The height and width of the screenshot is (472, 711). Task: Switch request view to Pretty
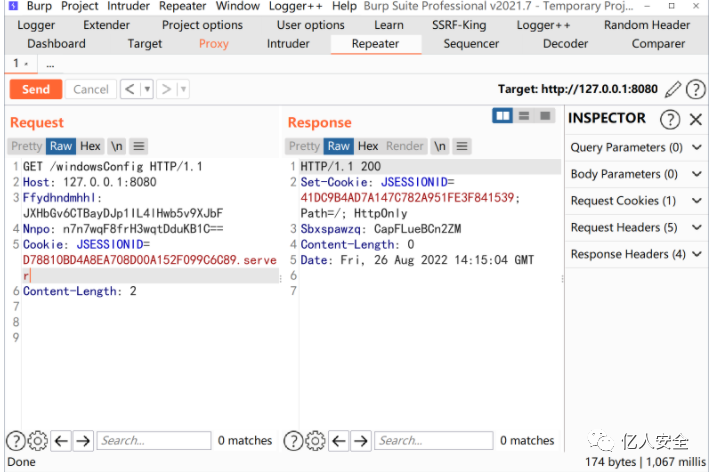tap(26, 146)
